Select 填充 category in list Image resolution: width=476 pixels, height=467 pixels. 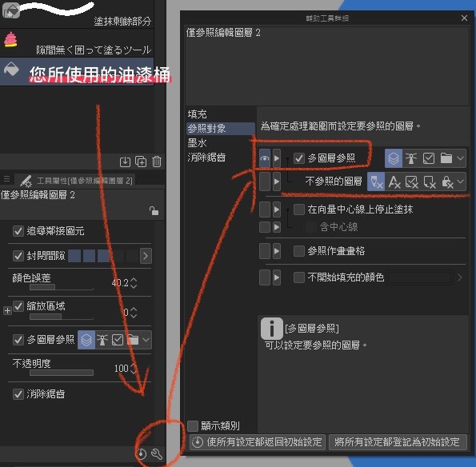pyautogui.click(x=198, y=114)
